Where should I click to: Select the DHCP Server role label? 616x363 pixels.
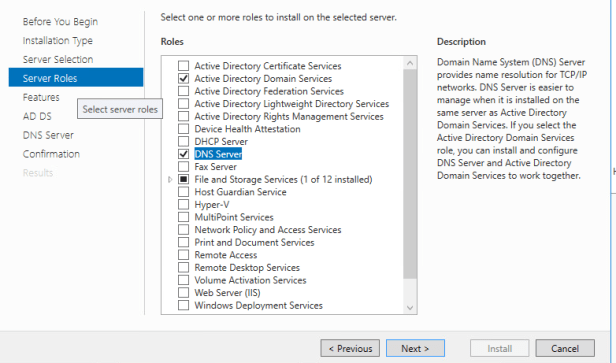pos(221,141)
